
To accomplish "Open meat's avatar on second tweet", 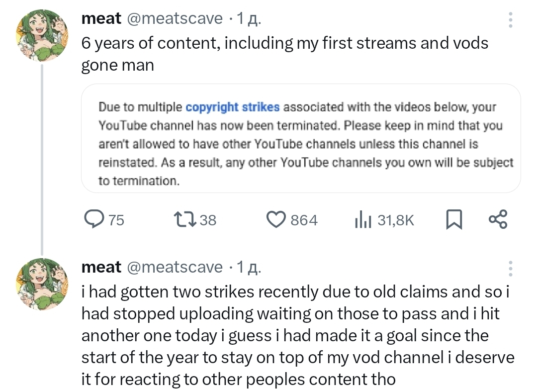I will [42, 285].
